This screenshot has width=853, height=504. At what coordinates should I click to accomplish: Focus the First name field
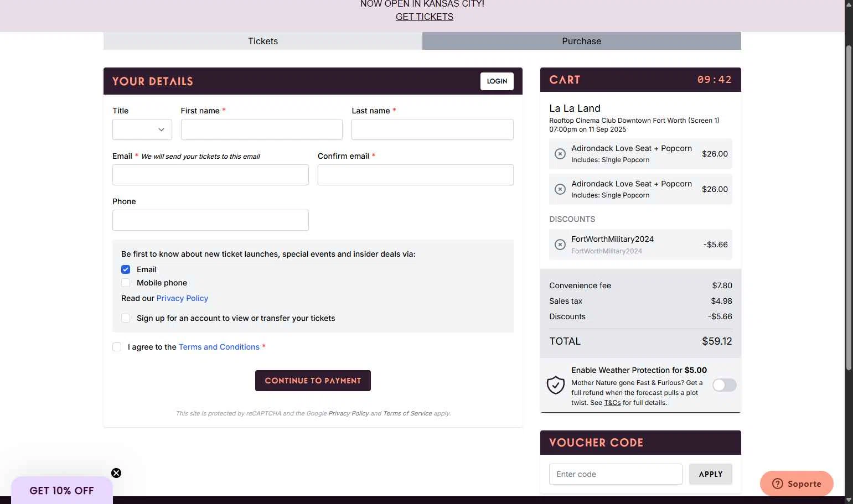click(x=262, y=129)
